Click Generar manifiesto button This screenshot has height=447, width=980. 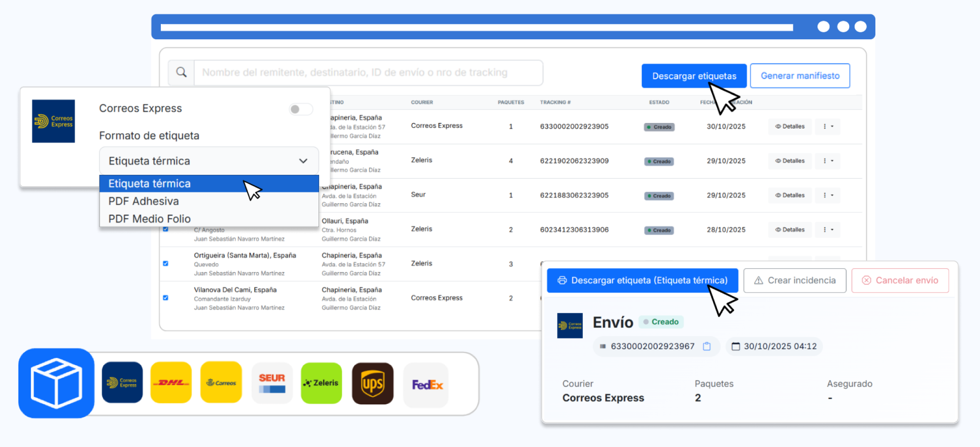800,76
